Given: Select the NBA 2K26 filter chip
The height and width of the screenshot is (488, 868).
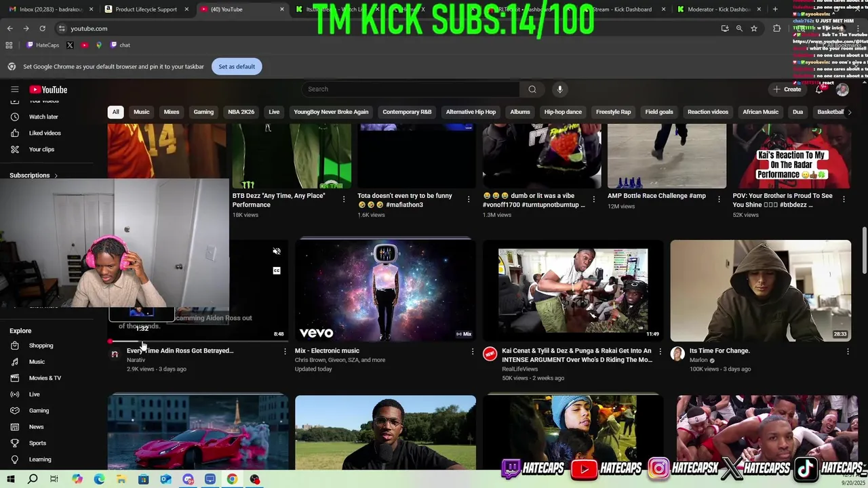Looking at the screenshot, I should pos(241,112).
